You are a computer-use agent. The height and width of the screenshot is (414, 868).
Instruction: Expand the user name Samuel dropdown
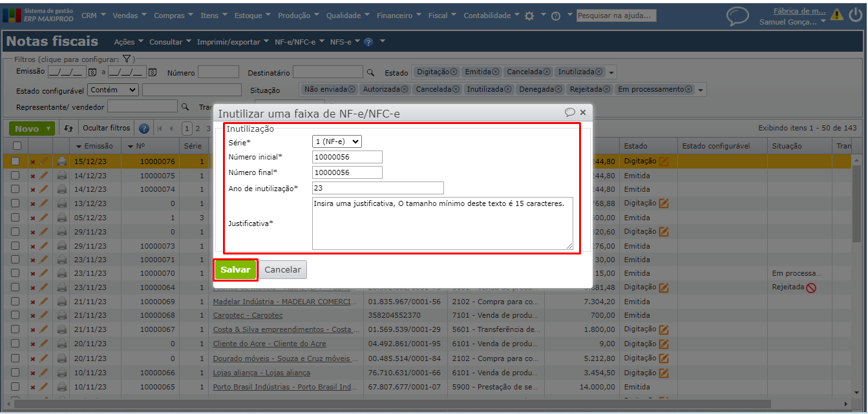(x=823, y=21)
